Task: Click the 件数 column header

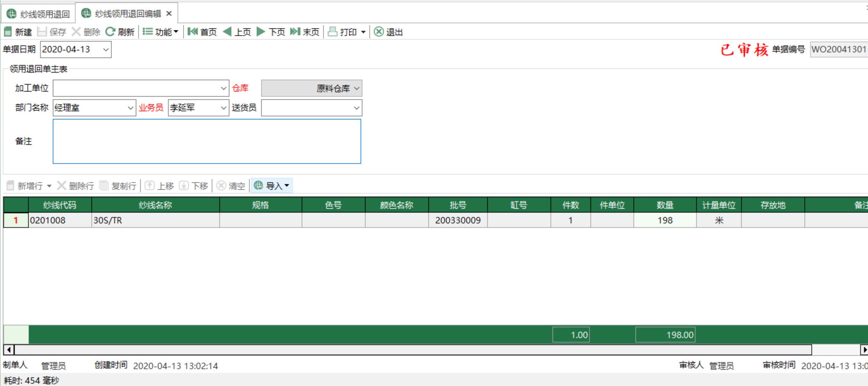Action: tap(571, 205)
